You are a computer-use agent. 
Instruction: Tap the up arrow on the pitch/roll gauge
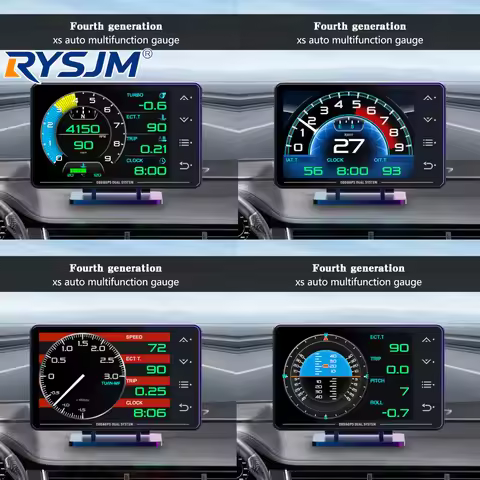pyautogui.click(x=427, y=340)
